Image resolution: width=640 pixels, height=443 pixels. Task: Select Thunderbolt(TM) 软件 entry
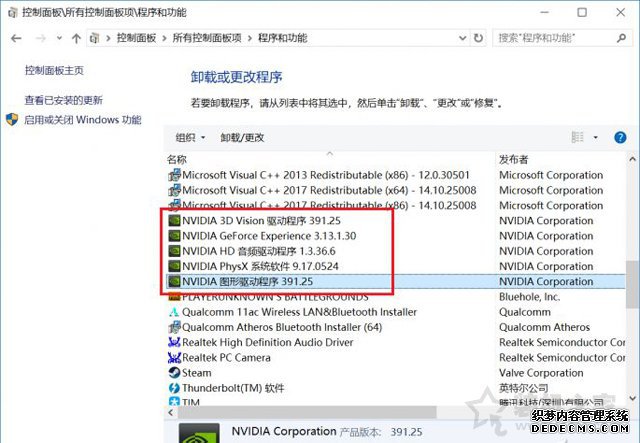(x=233, y=388)
